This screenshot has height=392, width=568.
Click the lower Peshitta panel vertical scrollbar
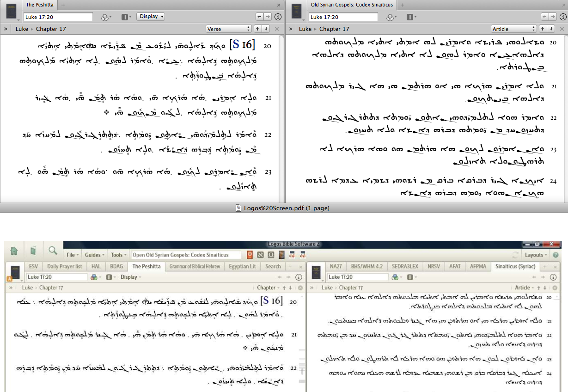(x=302, y=343)
